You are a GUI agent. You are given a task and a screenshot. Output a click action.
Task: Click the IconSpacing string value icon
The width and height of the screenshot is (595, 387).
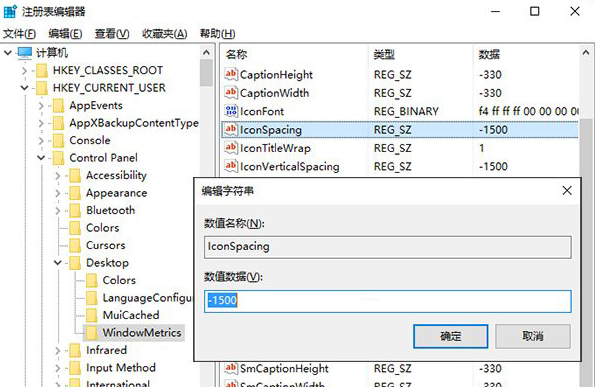pyautogui.click(x=231, y=129)
